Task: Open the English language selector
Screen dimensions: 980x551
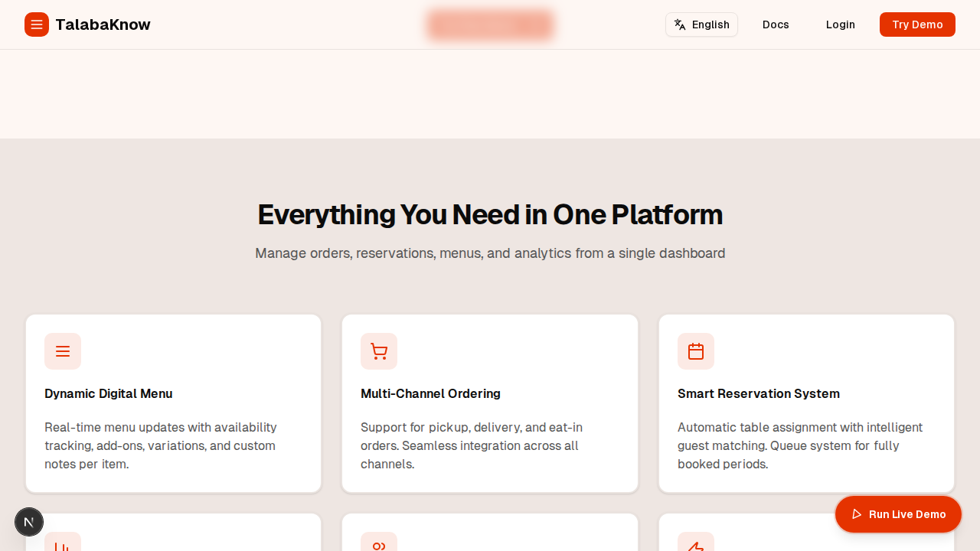Action: click(x=701, y=24)
